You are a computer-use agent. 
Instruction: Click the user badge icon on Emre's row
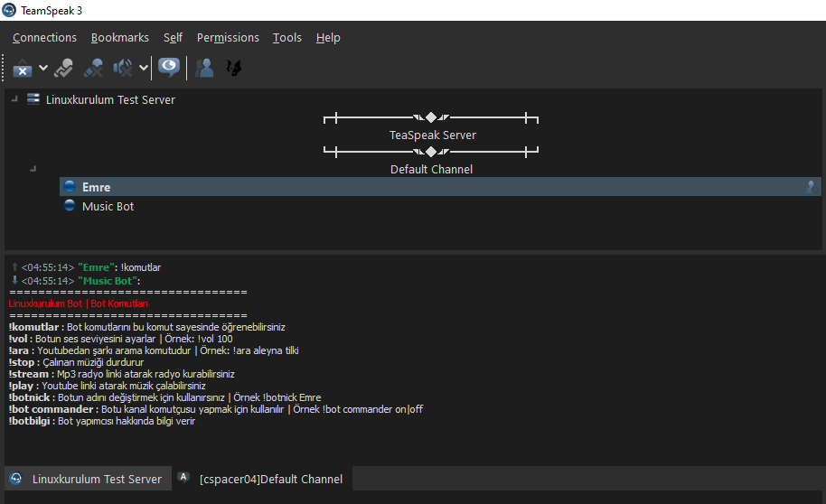click(812, 187)
